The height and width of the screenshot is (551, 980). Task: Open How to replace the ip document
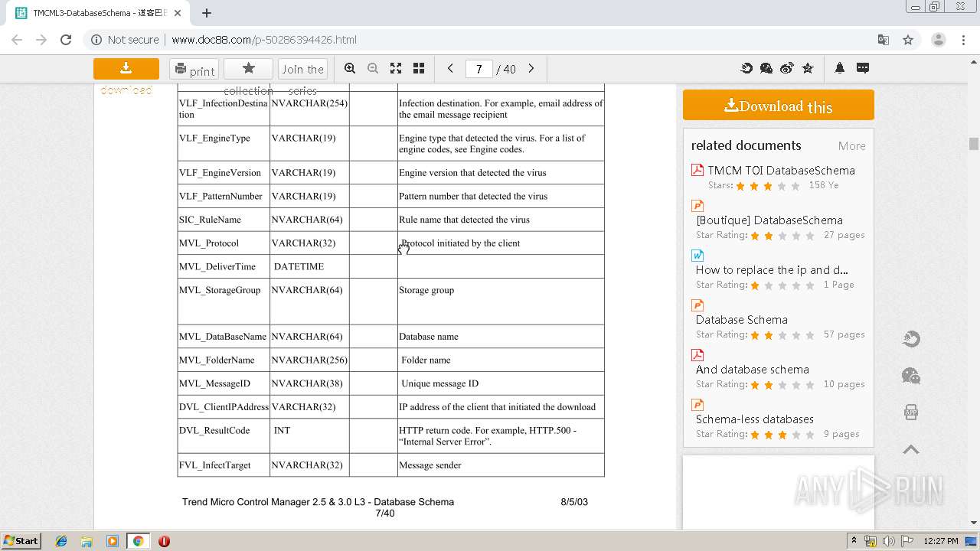point(772,270)
